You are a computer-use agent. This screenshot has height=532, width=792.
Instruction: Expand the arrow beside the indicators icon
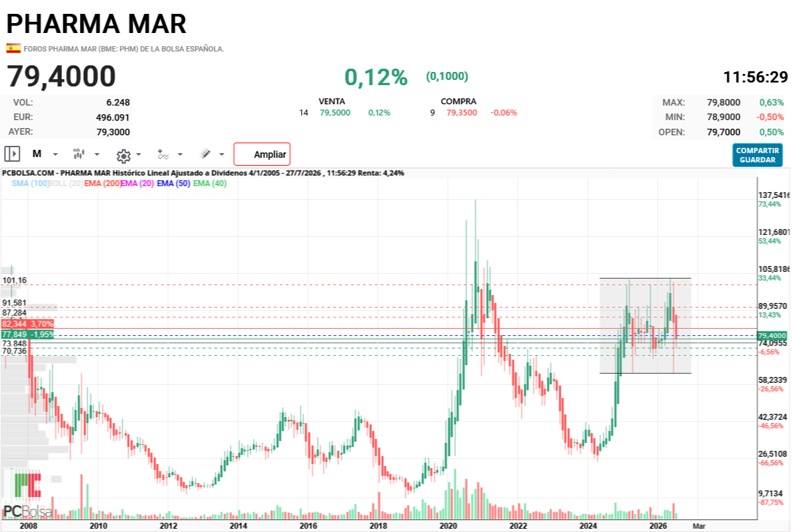(180, 154)
